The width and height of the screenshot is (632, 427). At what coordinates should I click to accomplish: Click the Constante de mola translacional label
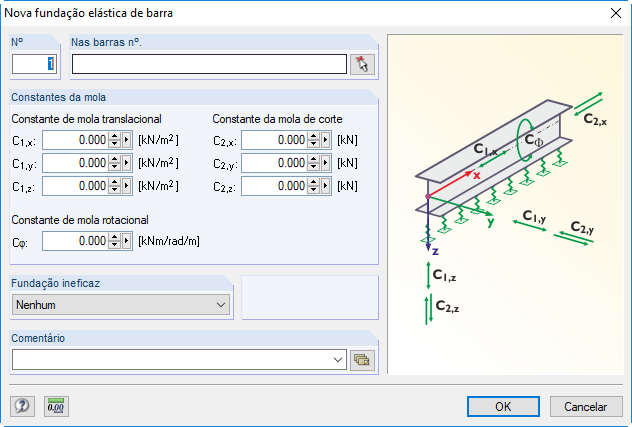coord(86,119)
